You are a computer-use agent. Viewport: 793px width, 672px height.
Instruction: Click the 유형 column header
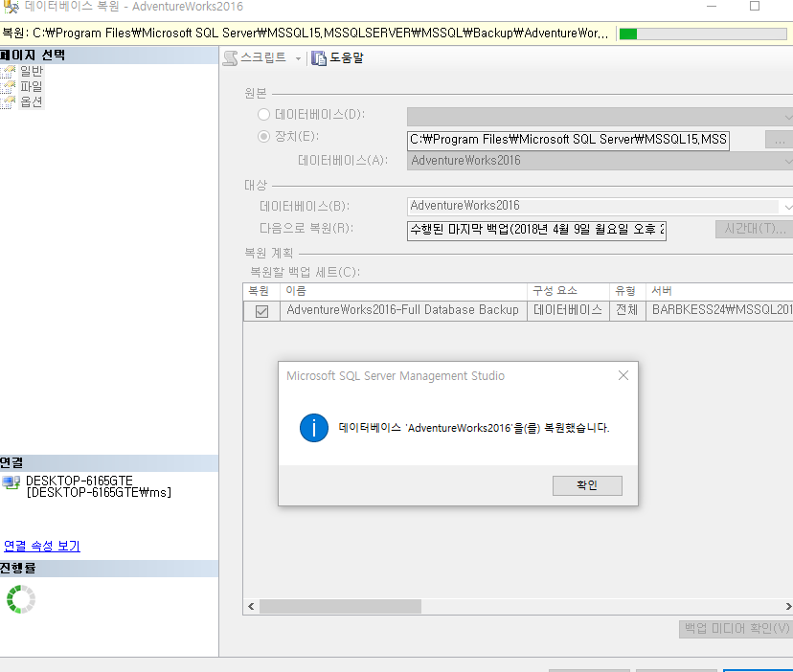625,291
